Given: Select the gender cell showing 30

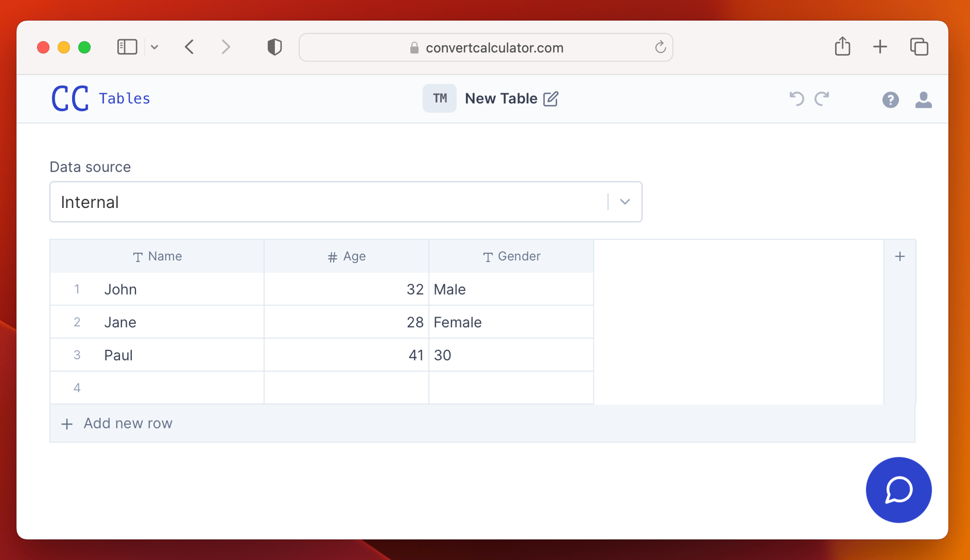Looking at the screenshot, I should 511,355.
